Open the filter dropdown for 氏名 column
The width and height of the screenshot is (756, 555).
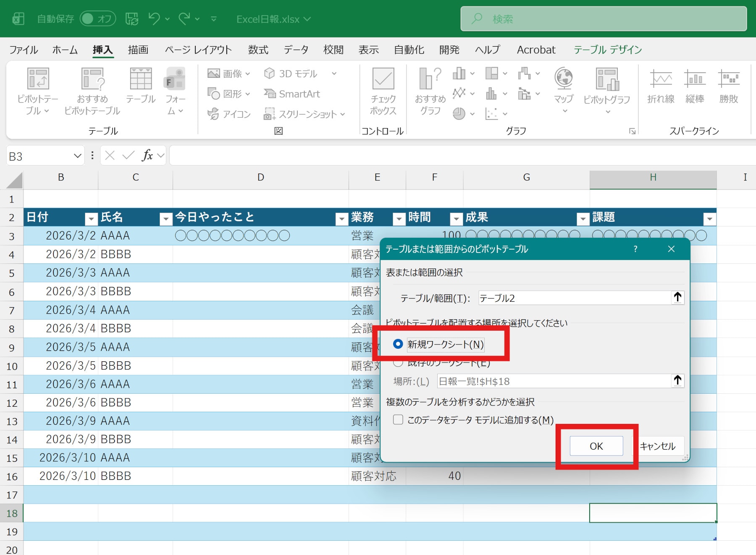pos(166,218)
